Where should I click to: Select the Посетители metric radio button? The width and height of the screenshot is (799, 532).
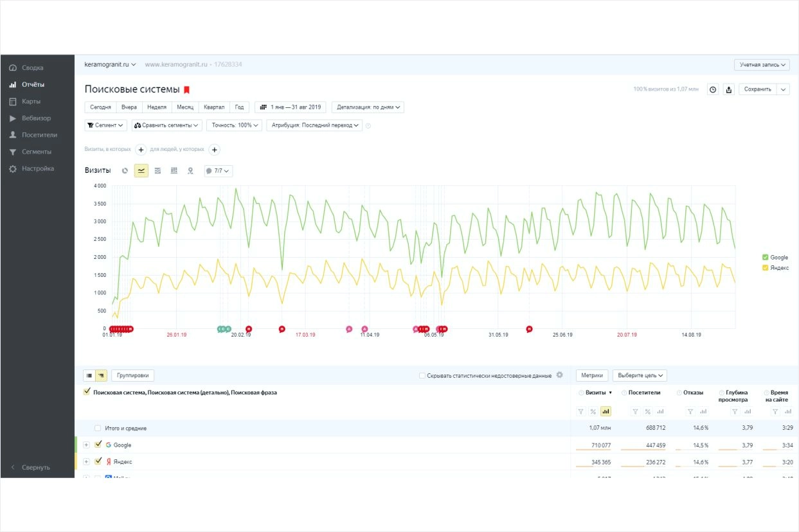click(624, 392)
